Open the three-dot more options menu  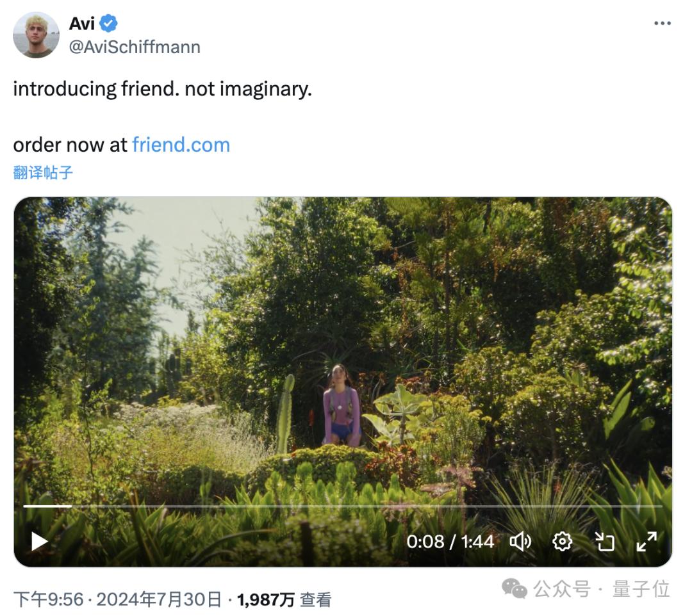(662, 24)
